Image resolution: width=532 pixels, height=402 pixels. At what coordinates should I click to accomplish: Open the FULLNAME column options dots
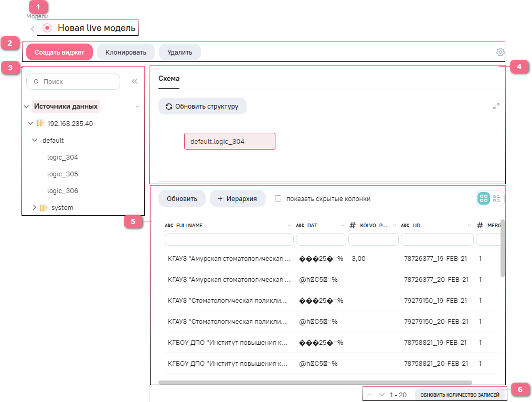point(290,225)
